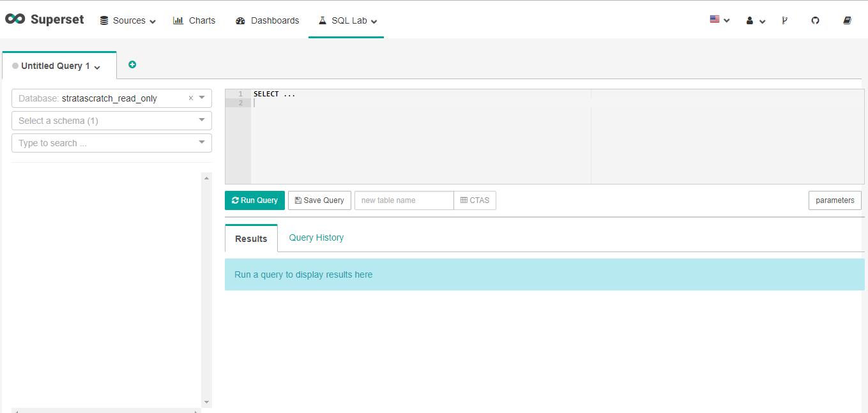Go to Charts page
Image resolution: width=868 pixels, height=413 pixels.
[x=194, y=20]
